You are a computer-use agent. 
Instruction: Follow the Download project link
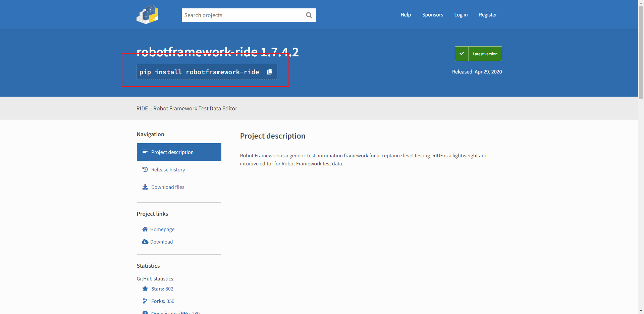tap(162, 242)
